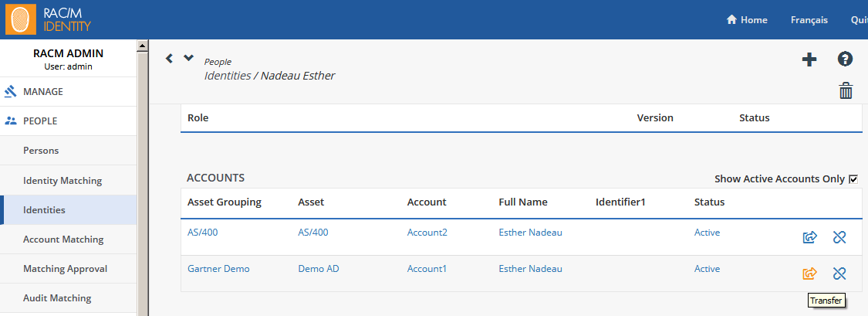This screenshot has width=868, height=316.
Task: Open the Gartner Demo asset grouping link
Action: (x=218, y=269)
